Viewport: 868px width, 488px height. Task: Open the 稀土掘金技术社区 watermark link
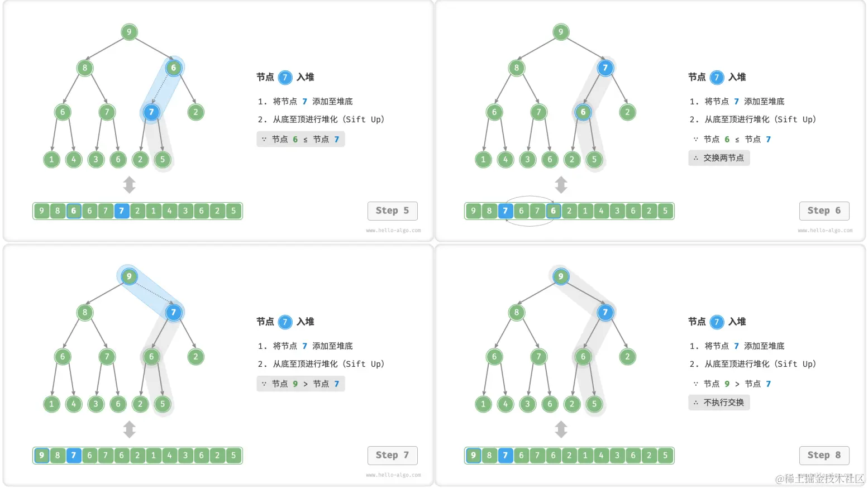coord(820,479)
